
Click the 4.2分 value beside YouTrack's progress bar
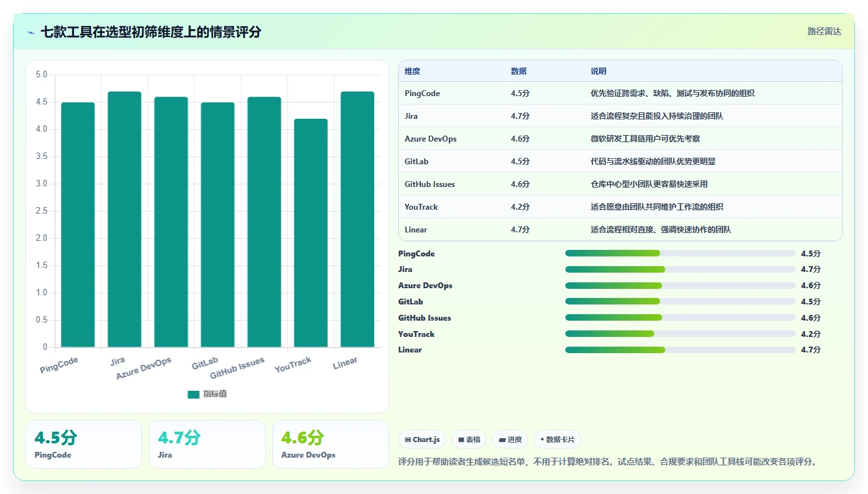click(x=811, y=334)
